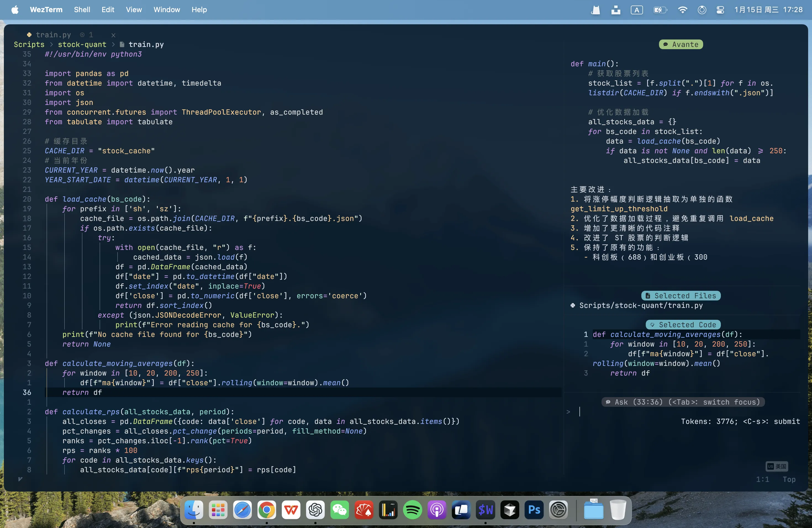Collapse the code fold arrow at editor bottom

pyautogui.click(x=20, y=479)
